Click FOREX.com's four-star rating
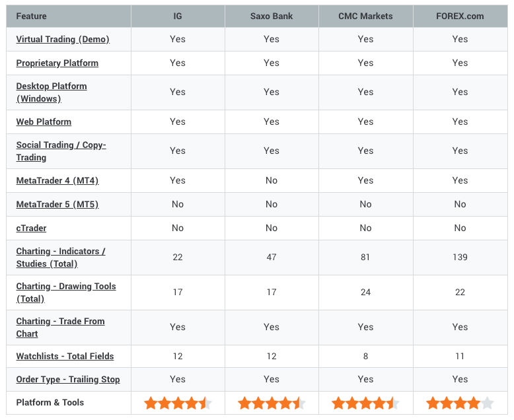Screen dimensions: 514x420 460,403
